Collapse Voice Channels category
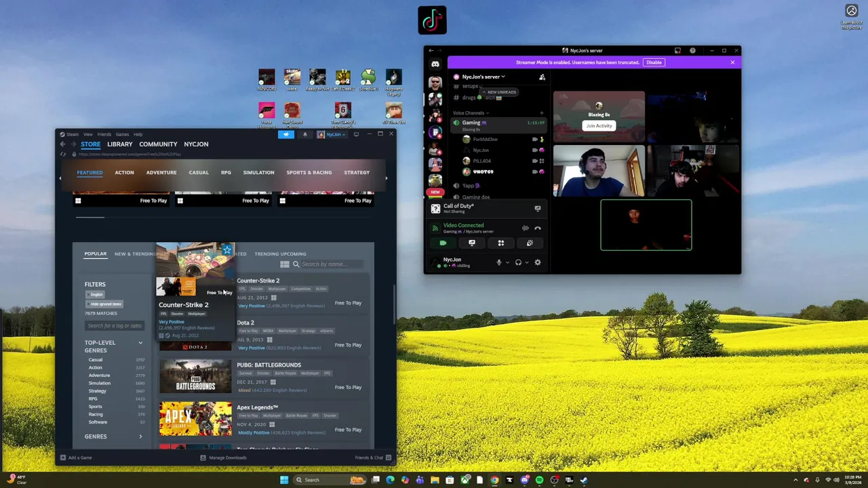The width and height of the screenshot is (868, 488). (x=470, y=113)
